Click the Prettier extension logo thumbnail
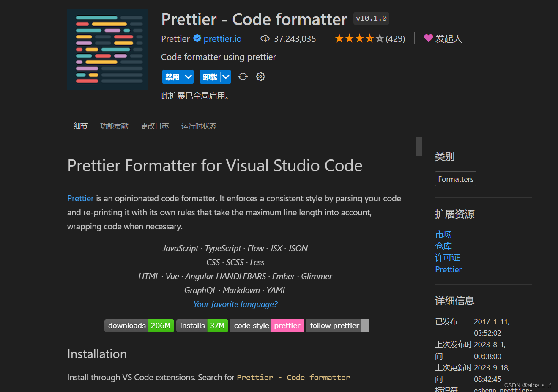 (x=108, y=49)
